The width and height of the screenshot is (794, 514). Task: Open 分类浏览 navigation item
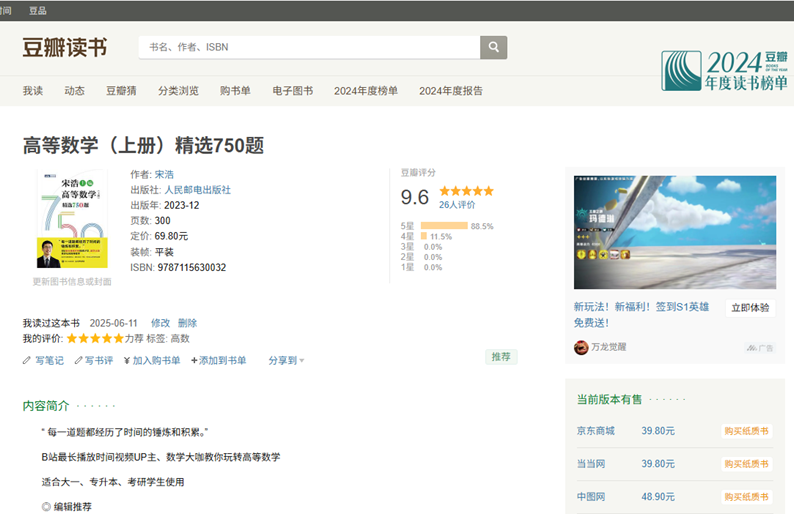coord(178,91)
